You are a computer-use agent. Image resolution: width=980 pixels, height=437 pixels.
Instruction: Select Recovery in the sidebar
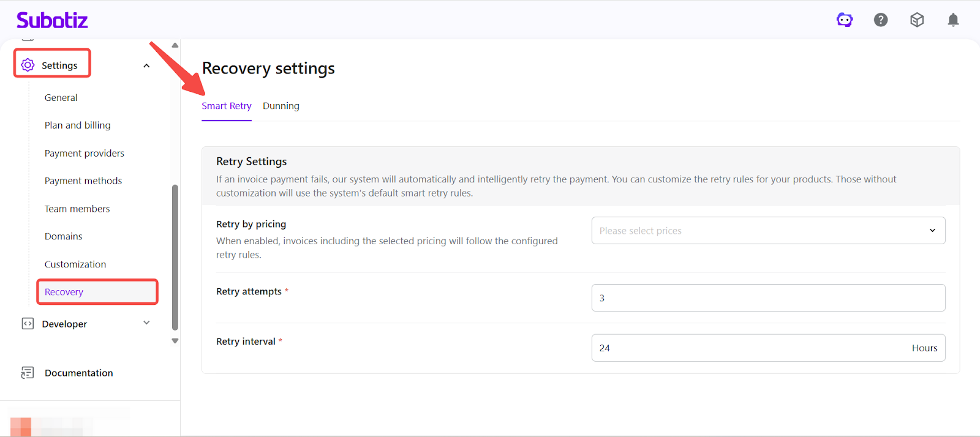click(x=64, y=292)
